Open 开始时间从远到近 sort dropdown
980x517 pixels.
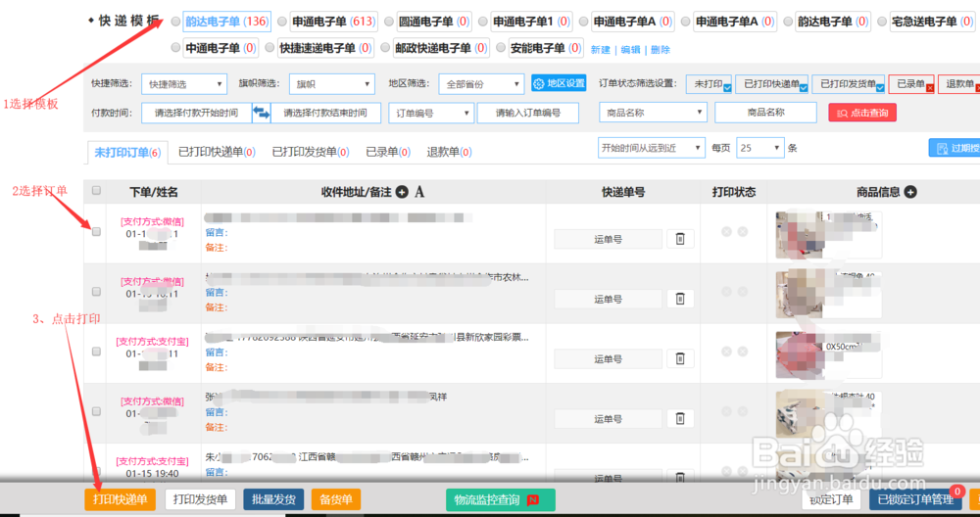[x=652, y=148]
